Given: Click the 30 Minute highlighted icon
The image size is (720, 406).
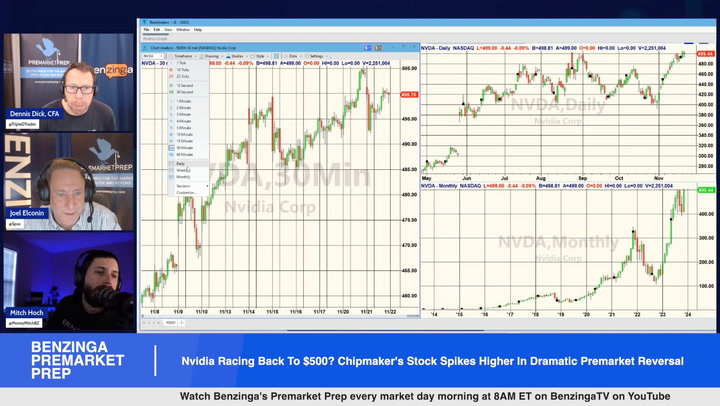Looking at the screenshot, I should [x=172, y=148].
